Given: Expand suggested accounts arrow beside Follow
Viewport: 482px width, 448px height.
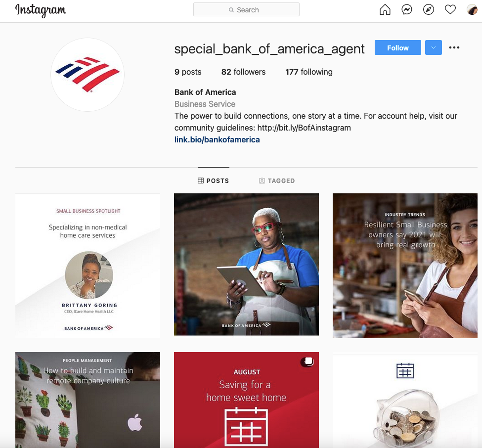Looking at the screenshot, I should pos(434,47).
